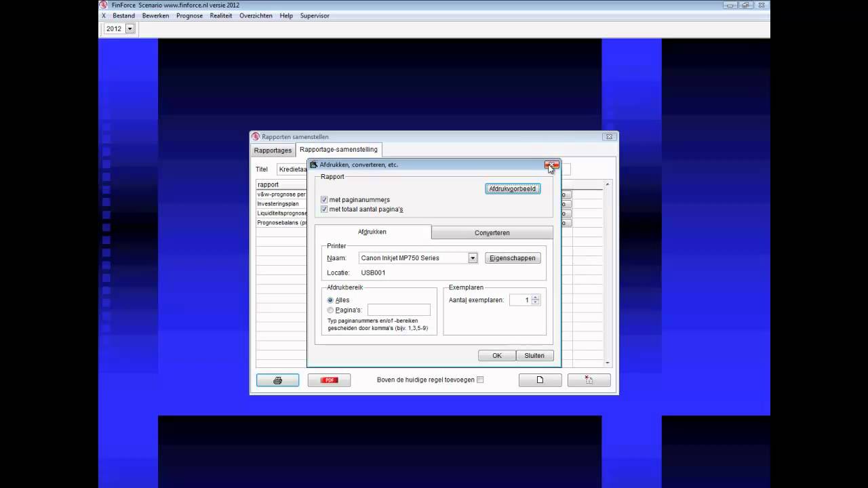Open the Prognose menu
The height and width of the screenshot is (488, 868).
[x=189, y=16]
